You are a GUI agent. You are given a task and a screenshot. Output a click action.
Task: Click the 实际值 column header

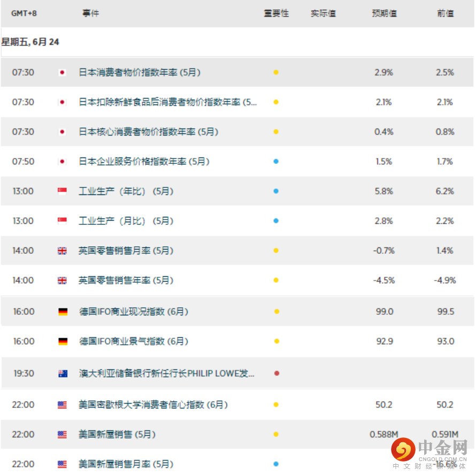coord(323,13)
